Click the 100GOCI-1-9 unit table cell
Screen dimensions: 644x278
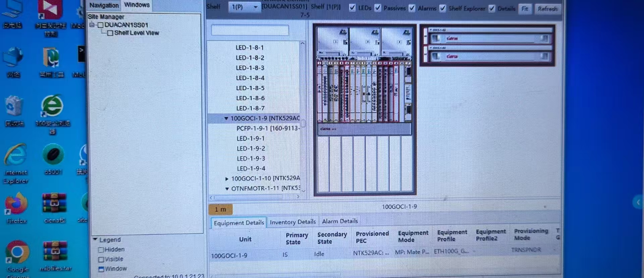pyautogui.click(x=229, y=256)
